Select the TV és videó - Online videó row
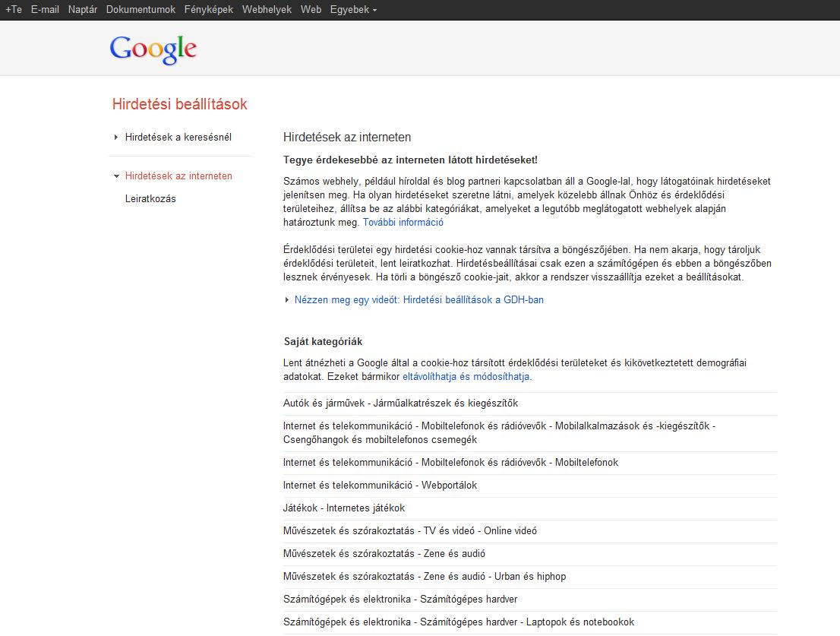The width and height of the screenshot is (840, 636). tap(530, 531)
